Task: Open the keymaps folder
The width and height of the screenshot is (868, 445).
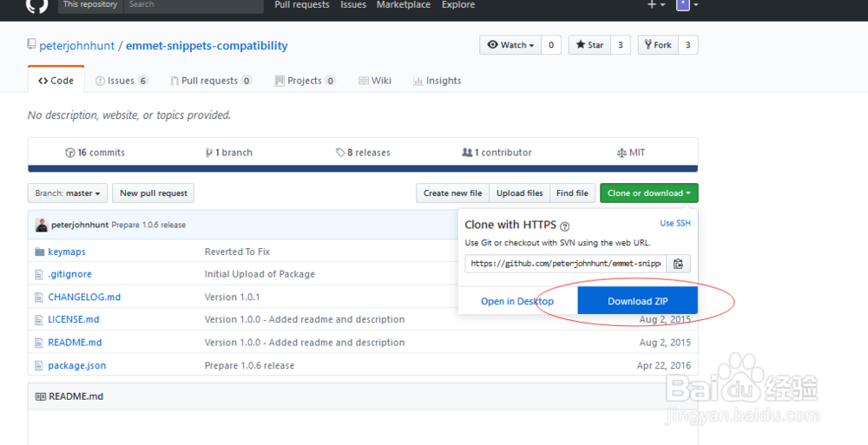Action: [x=67, y=252]
